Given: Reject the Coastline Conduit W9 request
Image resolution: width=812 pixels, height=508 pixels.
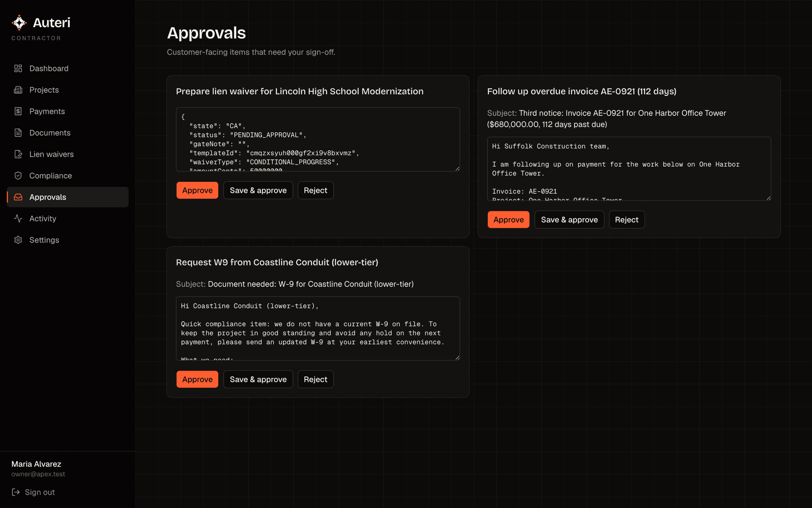Looking at the screenshot, I should coord(315,379).
